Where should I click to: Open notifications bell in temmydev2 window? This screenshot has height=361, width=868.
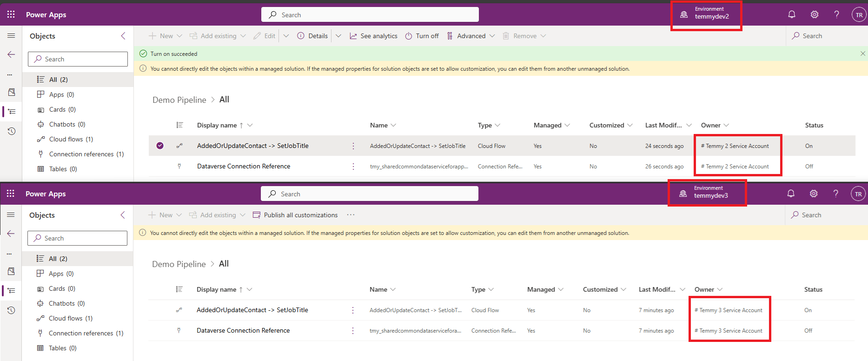click(792, 14)
